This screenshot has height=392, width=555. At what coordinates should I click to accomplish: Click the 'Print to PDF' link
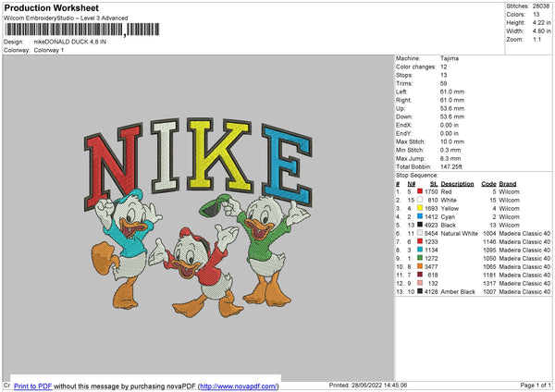click(33, 386)
